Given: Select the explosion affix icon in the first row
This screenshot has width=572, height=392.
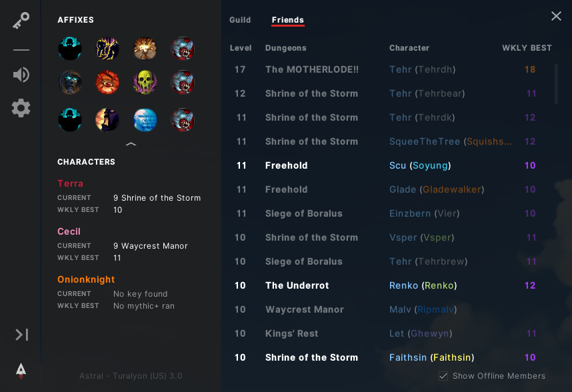Looking at the screenshot, I should click(145, 49).
